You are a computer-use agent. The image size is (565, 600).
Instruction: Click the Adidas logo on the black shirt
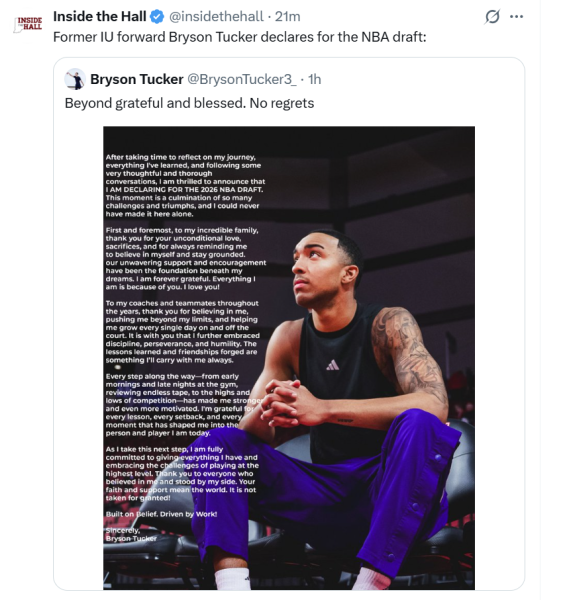click(332, 365)
